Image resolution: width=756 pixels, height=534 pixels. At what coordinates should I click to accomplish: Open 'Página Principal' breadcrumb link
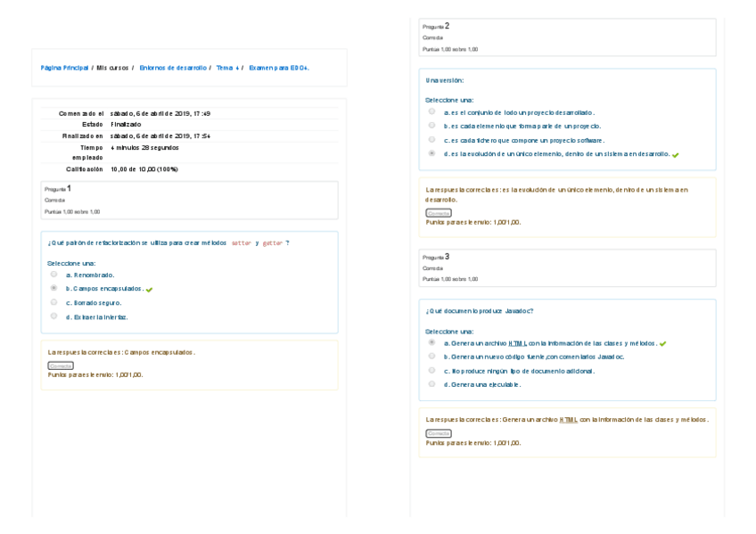point(64,68)
